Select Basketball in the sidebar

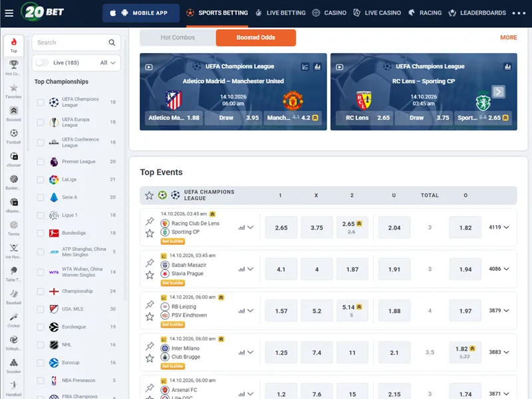click(13, 182)
